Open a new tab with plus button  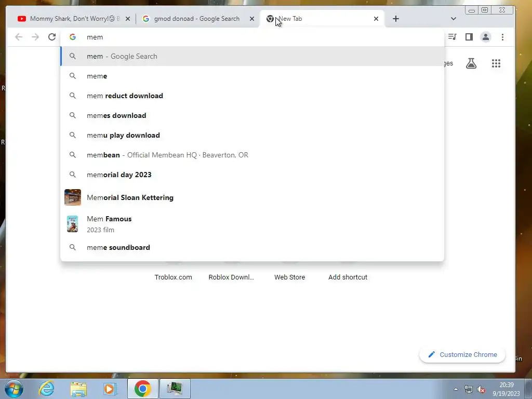coord(395,19)
